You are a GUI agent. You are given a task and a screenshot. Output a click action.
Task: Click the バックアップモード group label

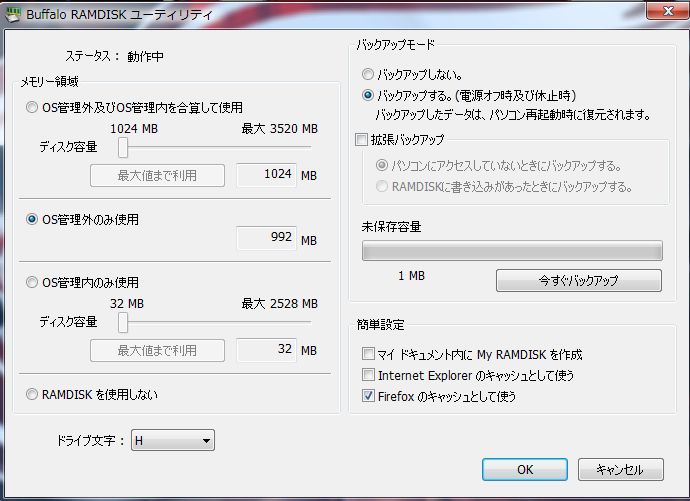point(396,44)
